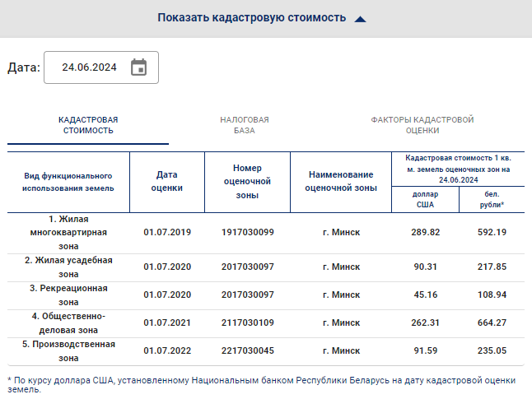
Task: Open the 'Факторы кадастровой оценки' tab
Action: click(422, 125)
